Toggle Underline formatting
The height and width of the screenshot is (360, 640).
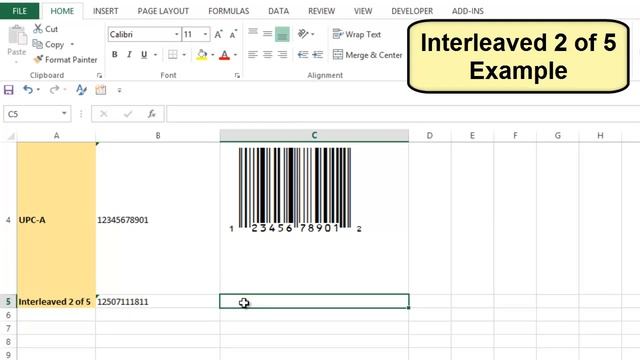click(144, 54)
